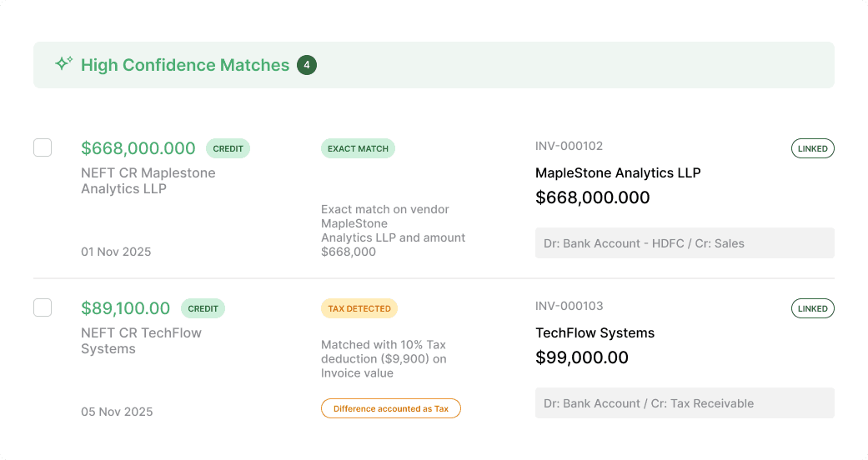Click the NEFT CR TechFlow Systems description
Image resolution: width=868 pixels, height=460 pixels.
(141, 341)
